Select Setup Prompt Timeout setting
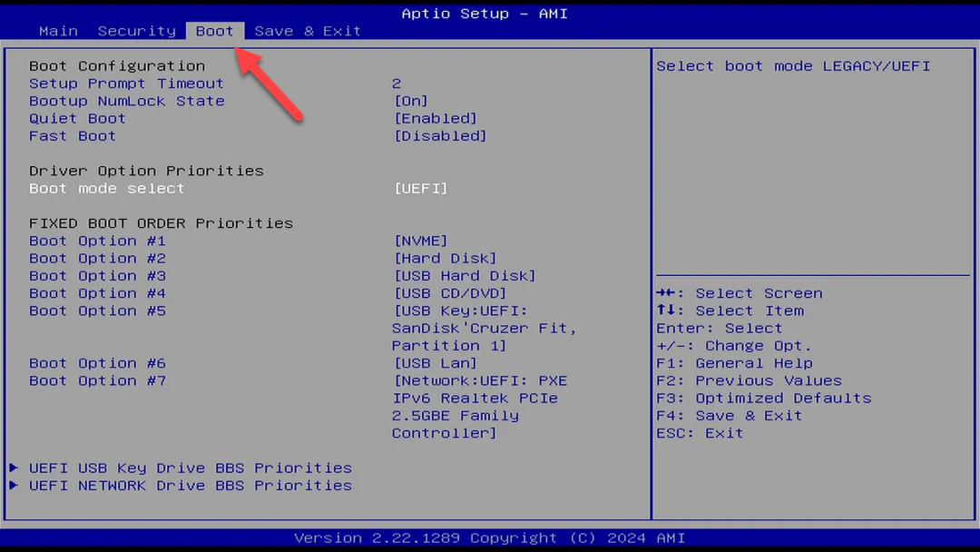980x552 pixels. click(126, 84)
